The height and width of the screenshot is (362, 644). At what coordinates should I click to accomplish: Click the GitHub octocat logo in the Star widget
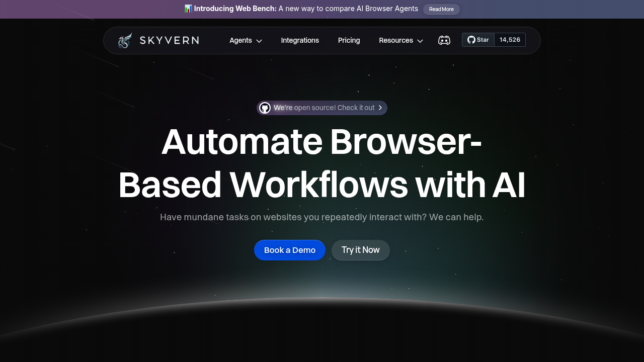(471, 40)
